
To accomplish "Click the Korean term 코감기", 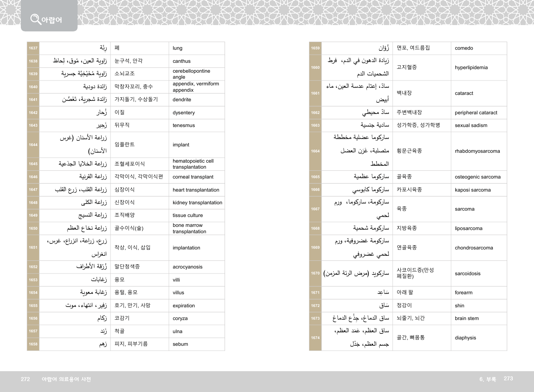I will pos(122,318).
